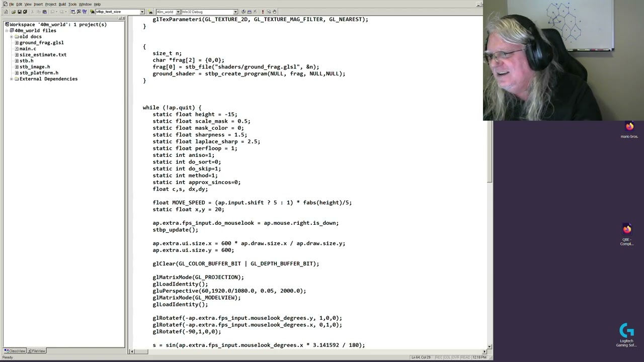Toggle the Output pane icon
644x362 pixels.
click(x=79, y=12)
